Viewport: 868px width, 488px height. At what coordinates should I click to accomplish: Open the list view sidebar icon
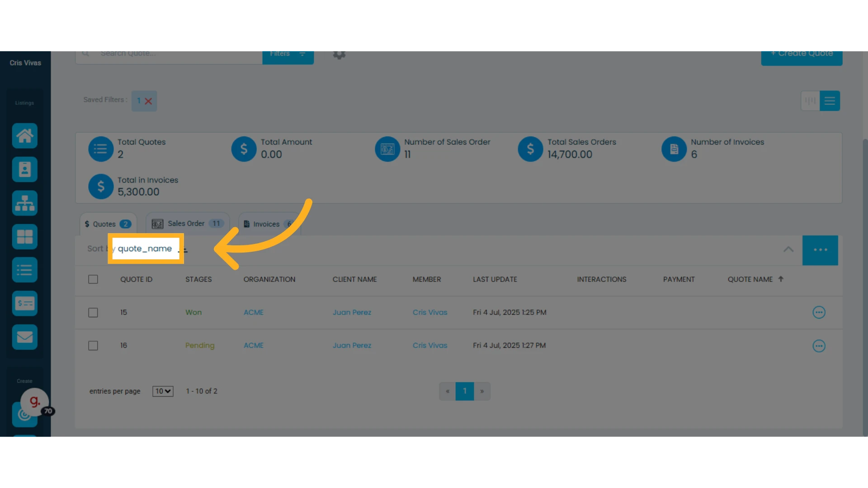click(24, 270)
